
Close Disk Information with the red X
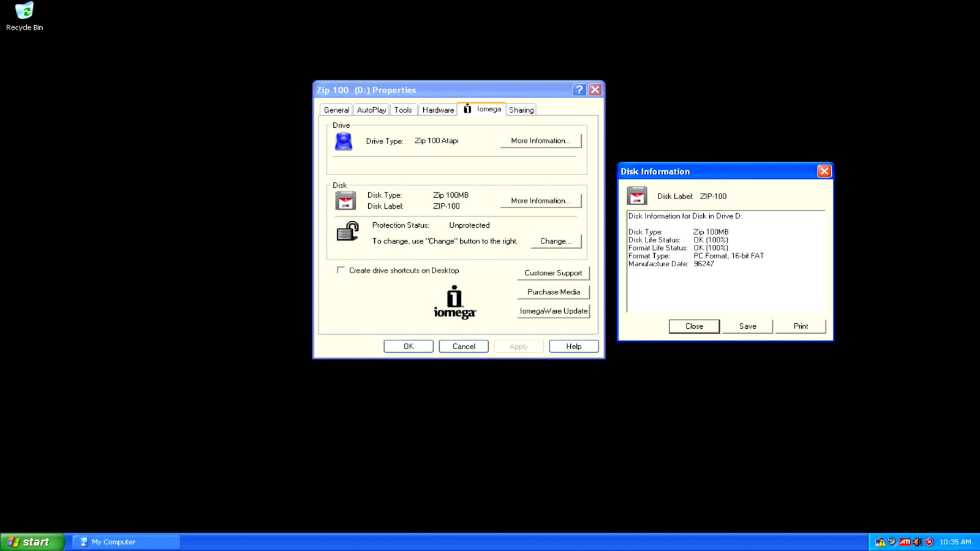pyautogui.click(x=824, y=171)
